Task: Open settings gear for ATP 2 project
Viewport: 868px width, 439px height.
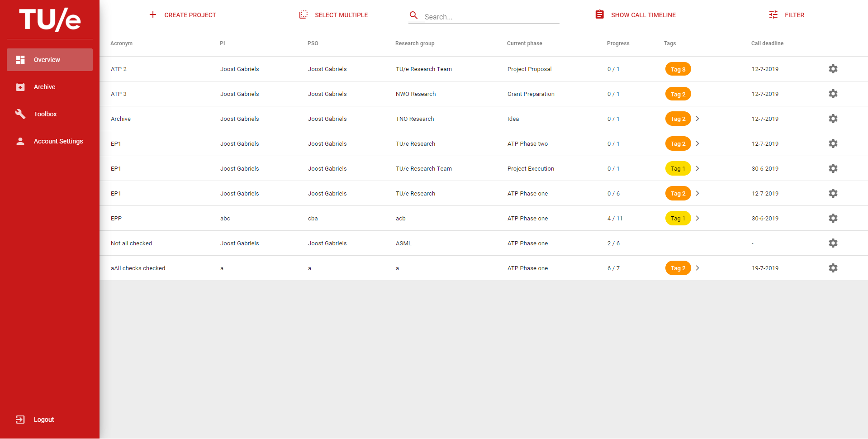Action: [x=833, y=69]
